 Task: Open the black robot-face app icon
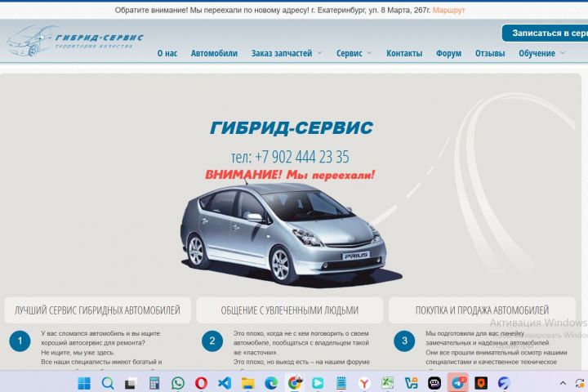[434, 383]
